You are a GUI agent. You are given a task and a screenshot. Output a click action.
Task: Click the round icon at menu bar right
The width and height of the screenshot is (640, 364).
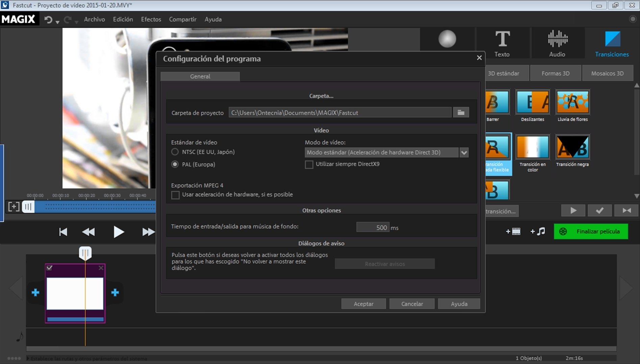[633, 19]
